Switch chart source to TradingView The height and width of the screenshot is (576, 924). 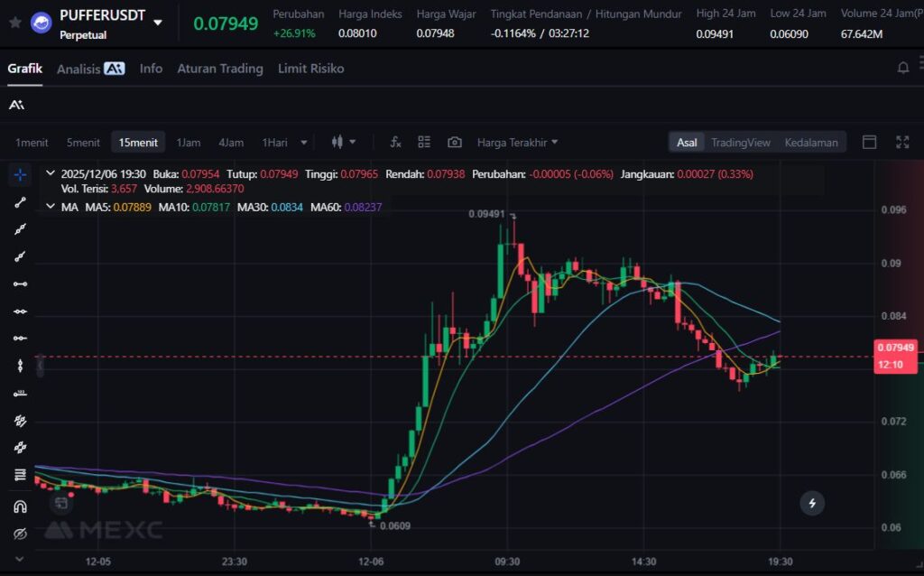coord(740,143)
